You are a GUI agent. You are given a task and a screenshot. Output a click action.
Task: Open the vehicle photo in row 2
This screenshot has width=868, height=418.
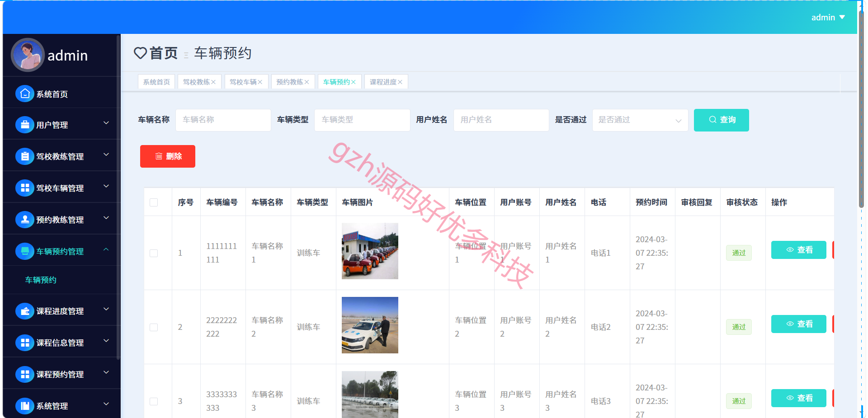pyautogui.click(x=370, y=325)
